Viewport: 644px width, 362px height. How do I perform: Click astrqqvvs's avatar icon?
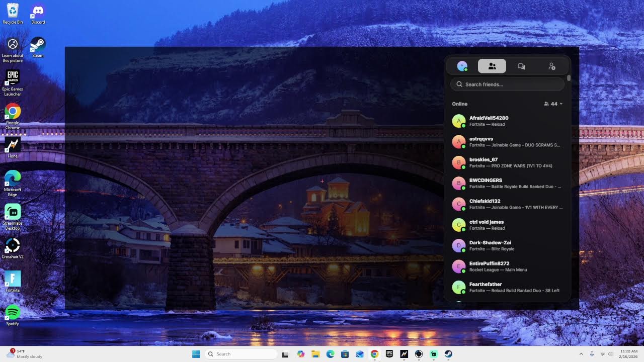point(458,142)
